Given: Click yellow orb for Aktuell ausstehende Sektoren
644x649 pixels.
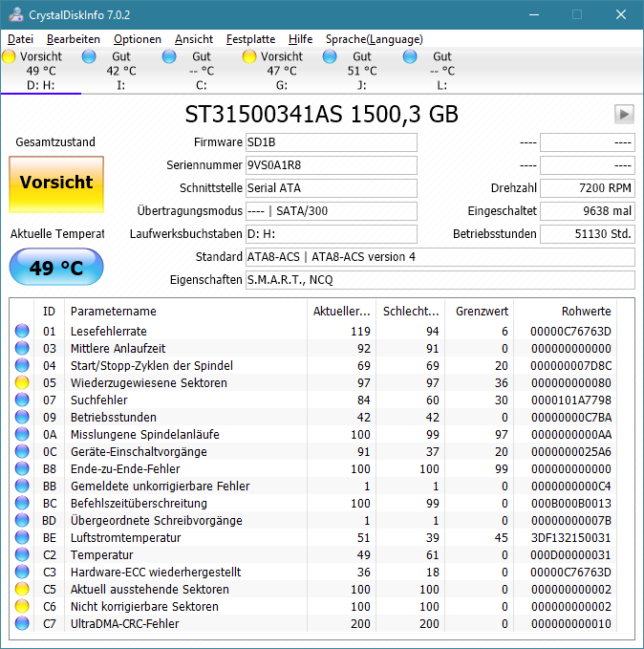Looking at the screenshot, I should tap(22, 589).
